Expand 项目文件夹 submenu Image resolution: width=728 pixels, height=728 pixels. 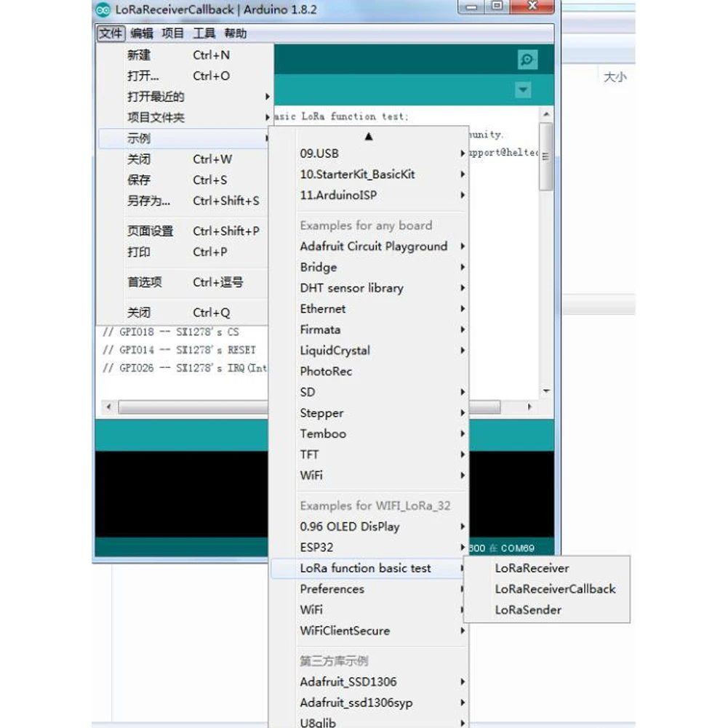(x=184, y=118)
